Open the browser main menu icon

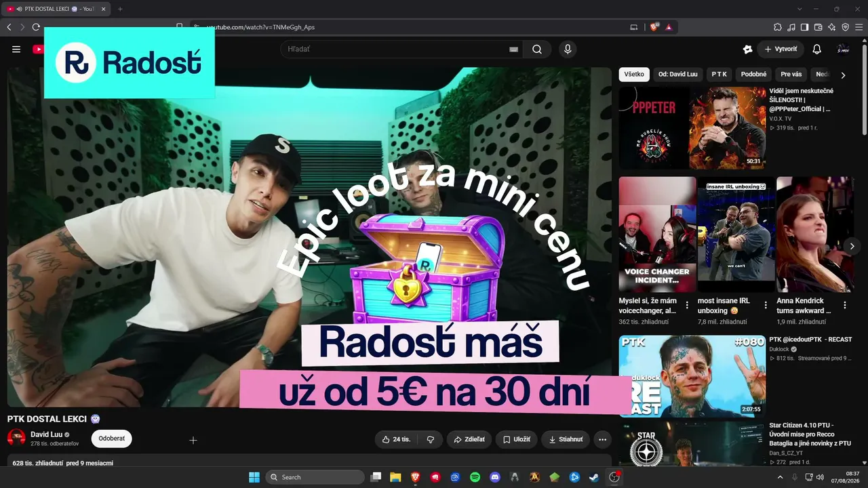click(859, 27)
